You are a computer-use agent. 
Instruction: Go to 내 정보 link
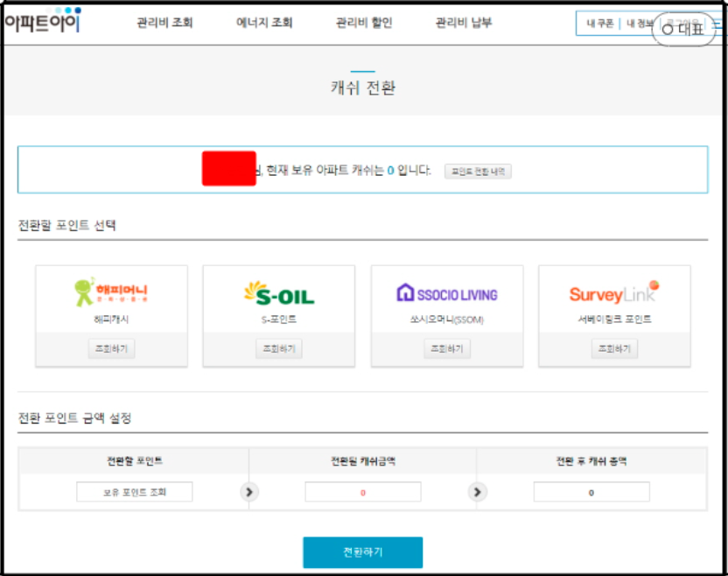click(x=640, y=24)
